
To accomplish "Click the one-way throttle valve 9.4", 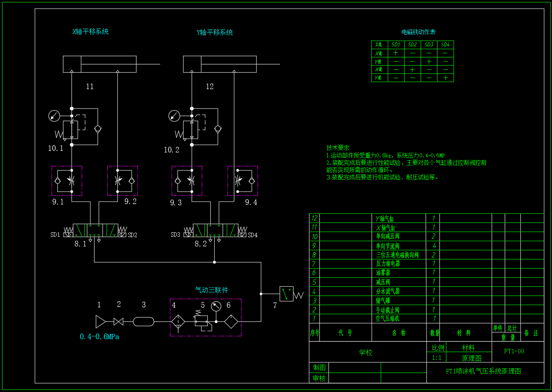I will (x=243, y=181).
